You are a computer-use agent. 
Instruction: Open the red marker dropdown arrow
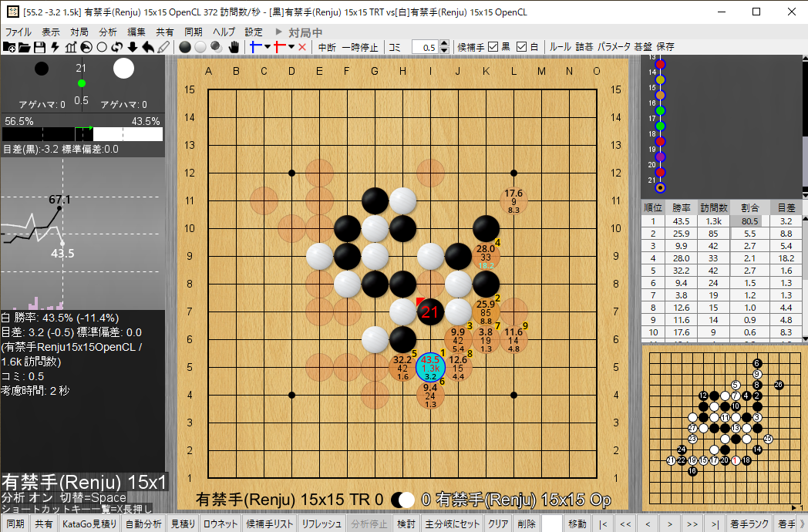[x=291, y=47]
